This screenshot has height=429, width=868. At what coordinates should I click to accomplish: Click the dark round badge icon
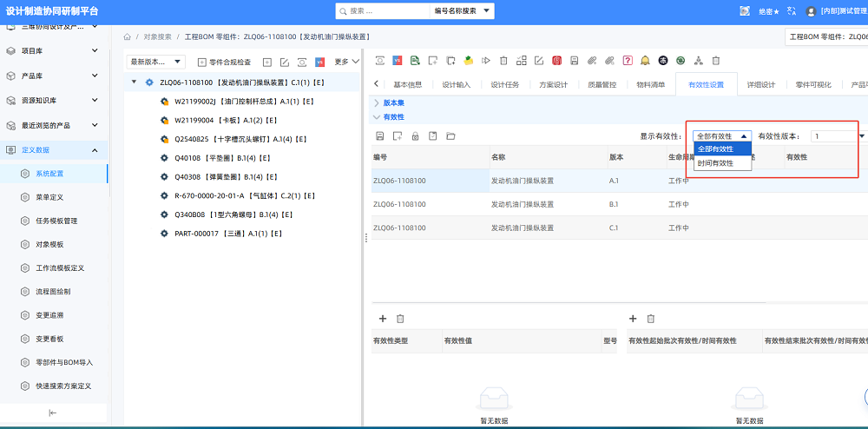tap(662, 60)
